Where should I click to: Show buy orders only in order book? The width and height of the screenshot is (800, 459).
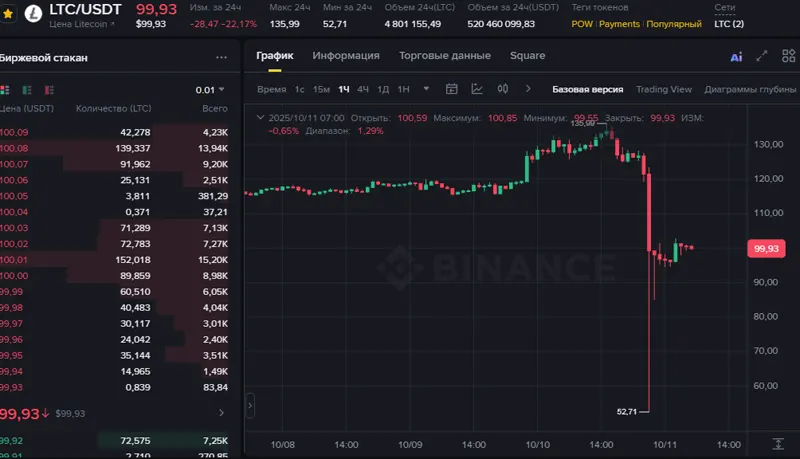pos(26,90)
